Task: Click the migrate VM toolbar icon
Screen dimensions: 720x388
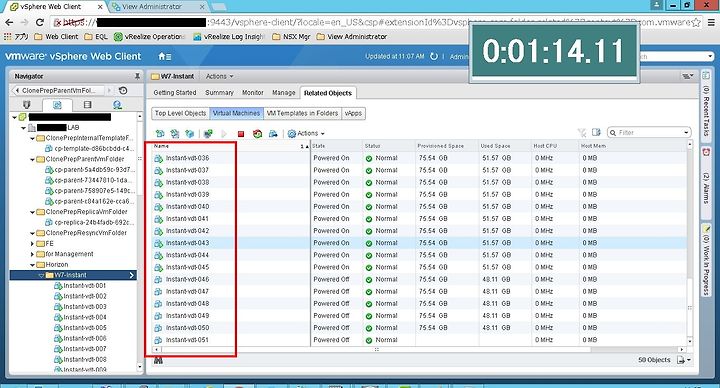Action: tap(273, 134)
